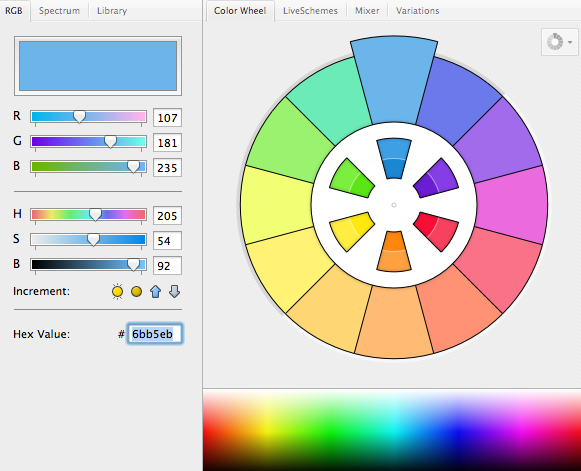Choose the green inner wheel segment
Image resolution: width=581 pixels, height=471 pixels.
[352, 178]
